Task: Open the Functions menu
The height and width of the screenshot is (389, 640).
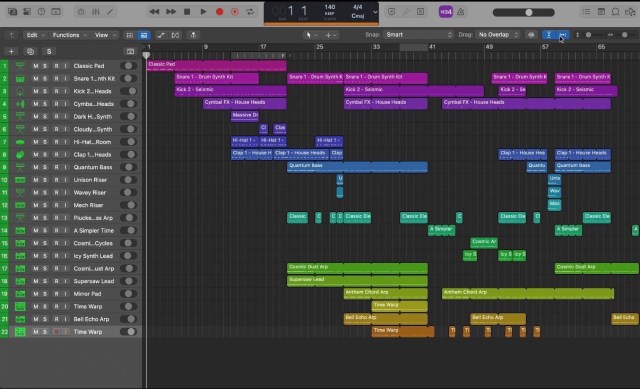Action: click(69, 35)
